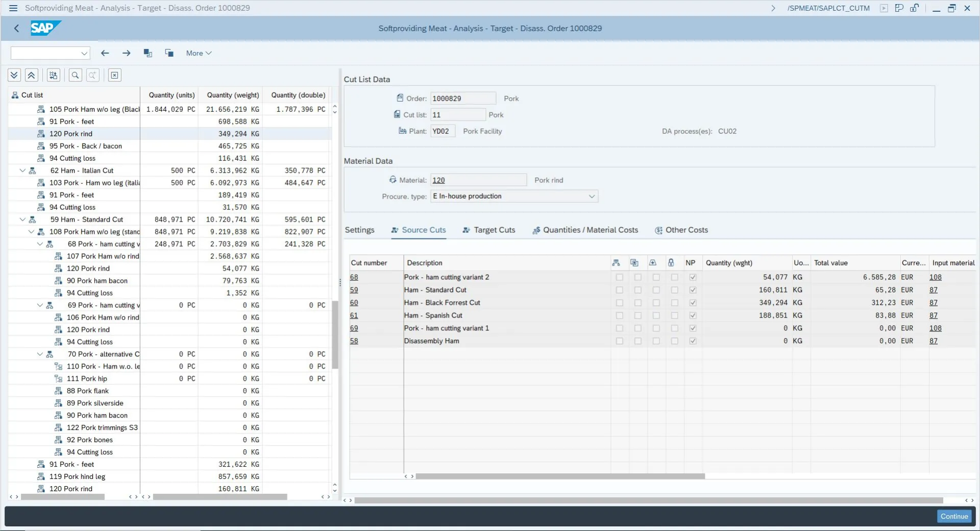Tick padlock-column checkbox for Ham - Standard Cut

pyautogui.click(x=674, y=290)
